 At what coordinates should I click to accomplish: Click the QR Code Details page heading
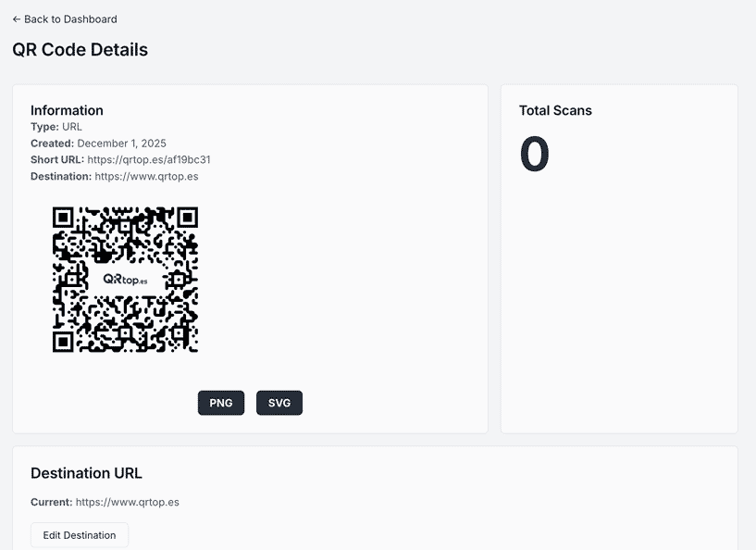(80, 50)
